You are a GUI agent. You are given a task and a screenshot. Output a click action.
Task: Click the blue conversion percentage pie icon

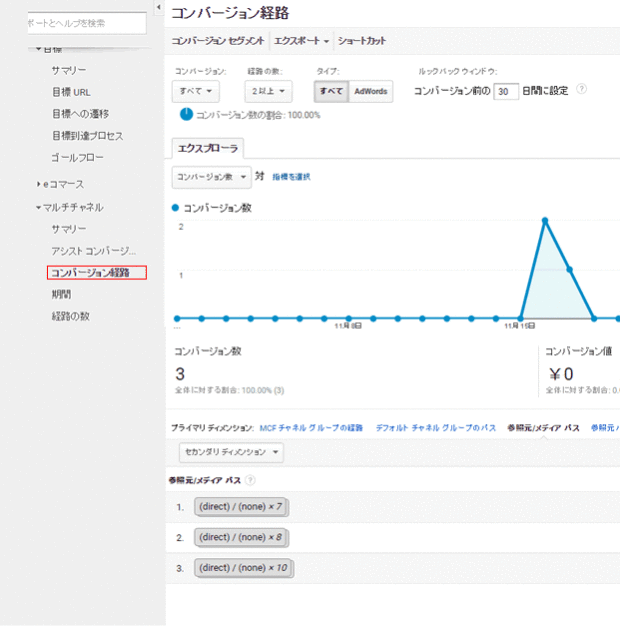click(x=186, y=115)
